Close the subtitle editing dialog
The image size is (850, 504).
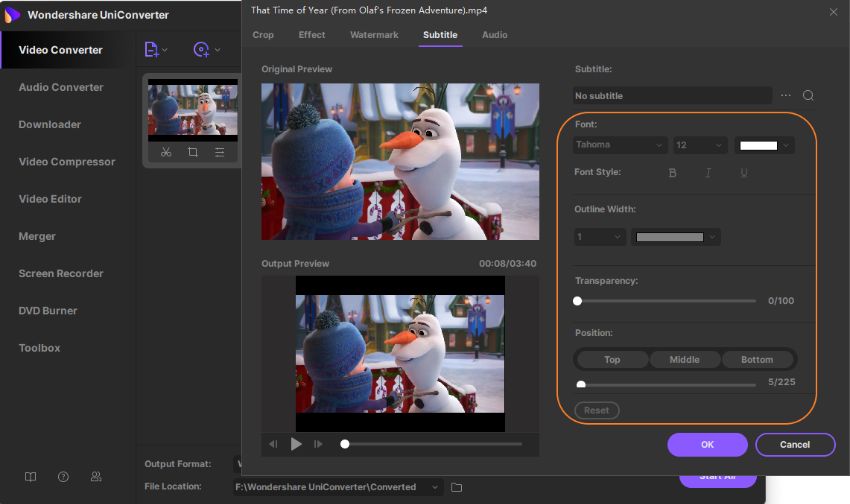[833, 12]
